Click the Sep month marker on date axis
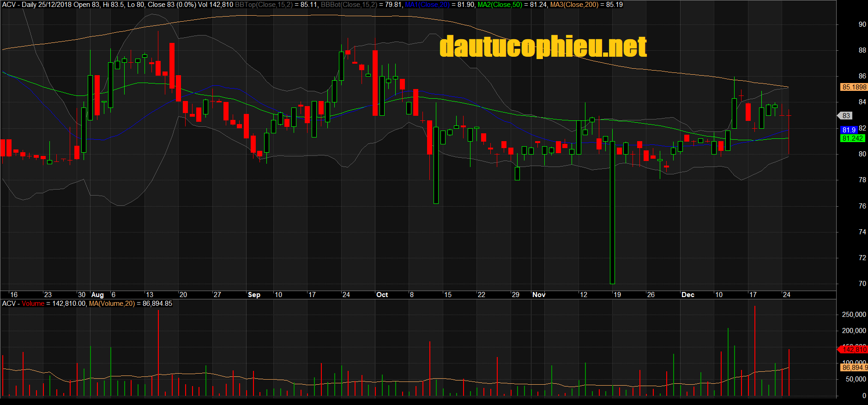 254,295
